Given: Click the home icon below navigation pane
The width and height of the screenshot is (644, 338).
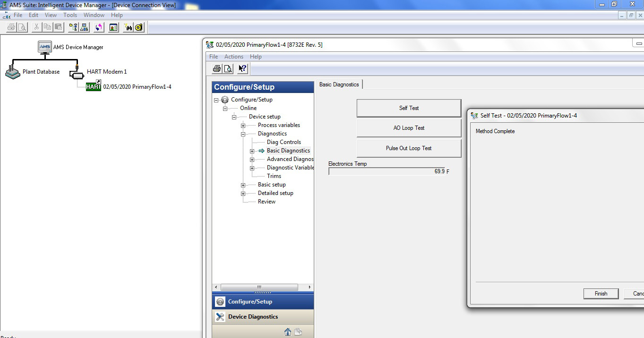Looking at the screenshot, I should click(x=287, y=332).
